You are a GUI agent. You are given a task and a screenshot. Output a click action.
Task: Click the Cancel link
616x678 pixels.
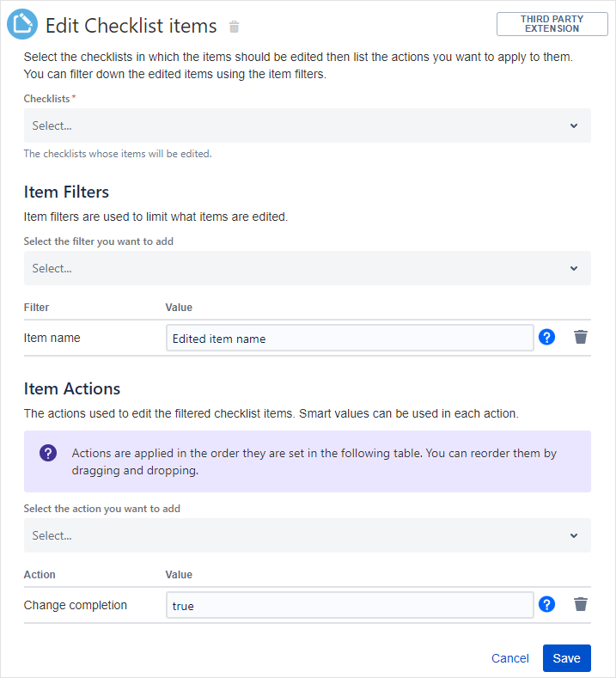(510, 658)
